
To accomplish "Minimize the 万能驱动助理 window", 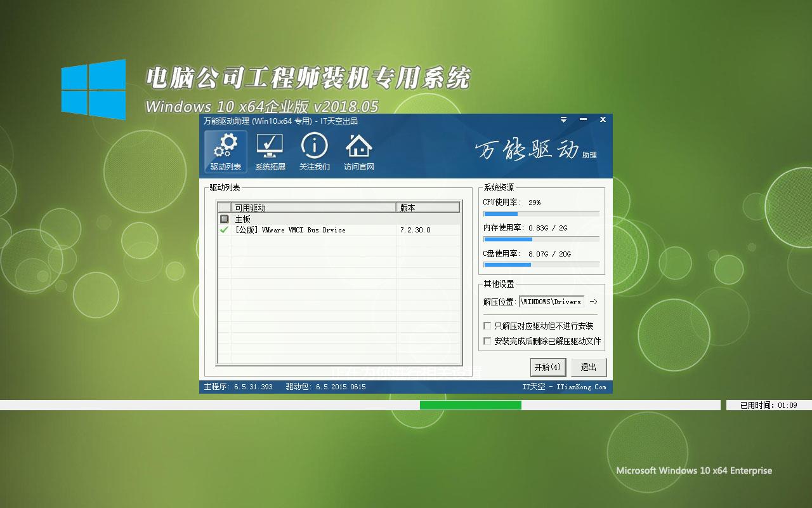I will [583, 119].
